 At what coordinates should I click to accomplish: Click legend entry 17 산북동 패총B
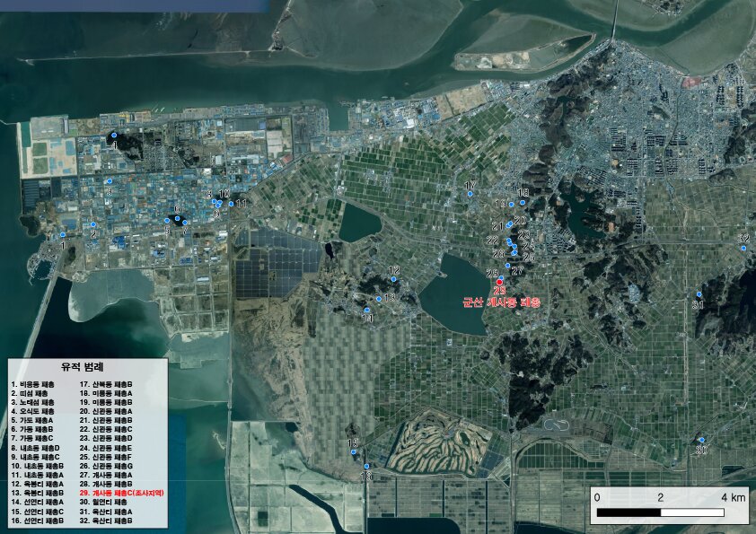(x=106, y=384)
